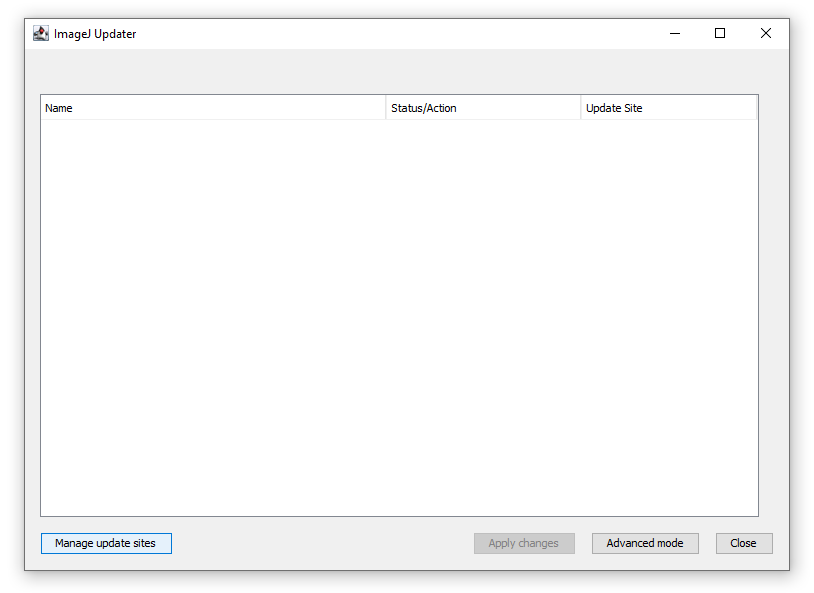
Task: Click the disabled Apply changes button
Action: click(x=524, y=543)
